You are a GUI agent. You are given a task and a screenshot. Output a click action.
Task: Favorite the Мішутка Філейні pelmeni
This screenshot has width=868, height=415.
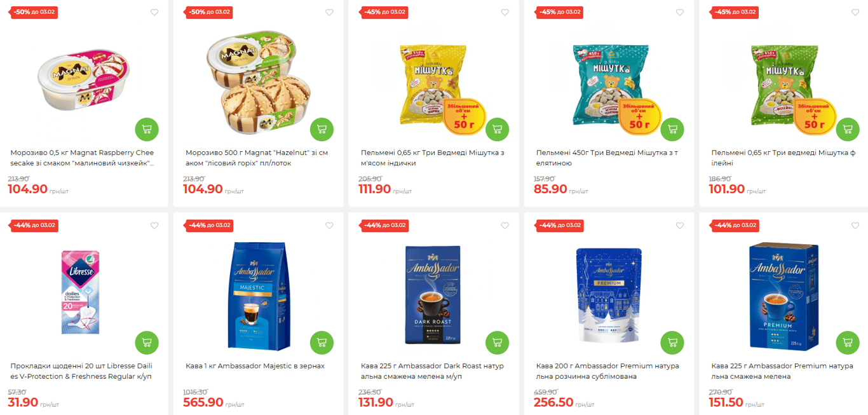coord(855,13)
